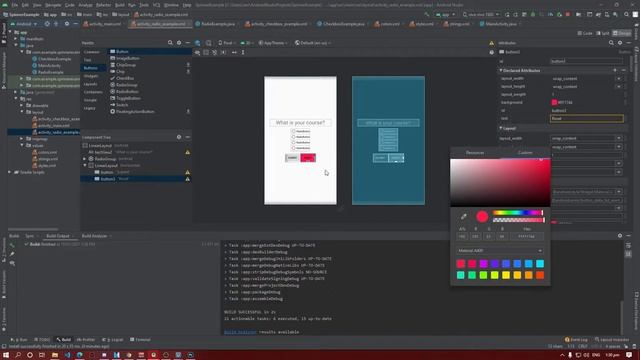640x360 pixels.
Task: Expand RadioGroup node in Component Tree
Action: point(84,159)
